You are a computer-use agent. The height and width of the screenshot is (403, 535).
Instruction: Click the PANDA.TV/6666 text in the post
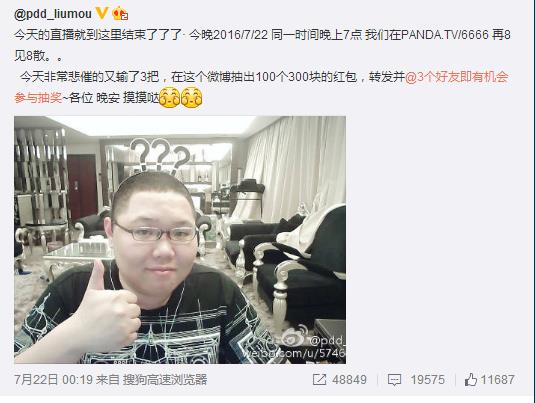point(445,35)
